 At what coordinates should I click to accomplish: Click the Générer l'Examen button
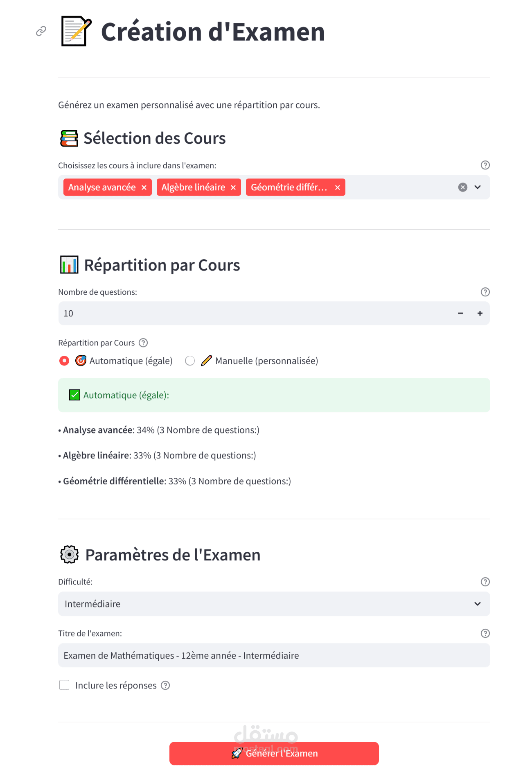[x=274, y=753]
